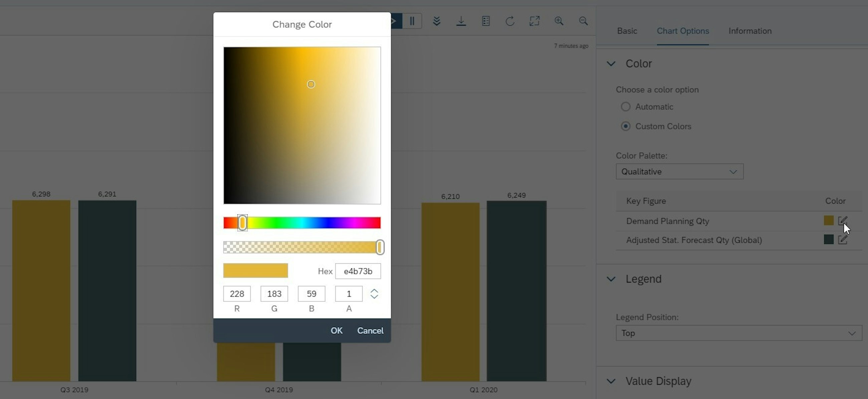Toggle the Color section expander

(610, 63)
